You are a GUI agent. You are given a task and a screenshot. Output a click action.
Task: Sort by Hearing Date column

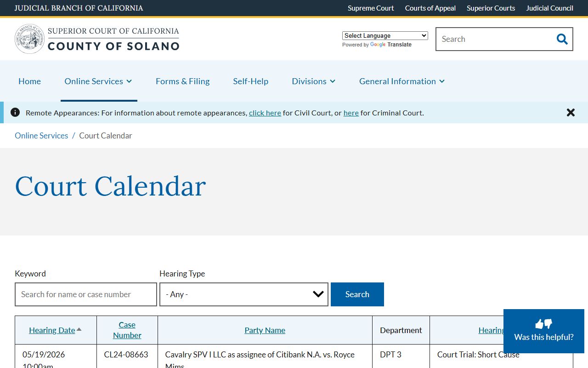coord(52,330)
